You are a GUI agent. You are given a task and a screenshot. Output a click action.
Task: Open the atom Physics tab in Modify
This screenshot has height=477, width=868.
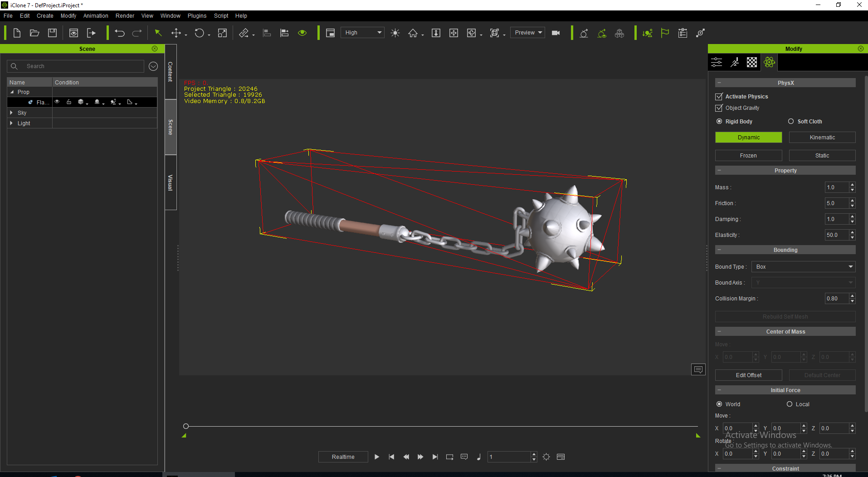coord(769,62)
